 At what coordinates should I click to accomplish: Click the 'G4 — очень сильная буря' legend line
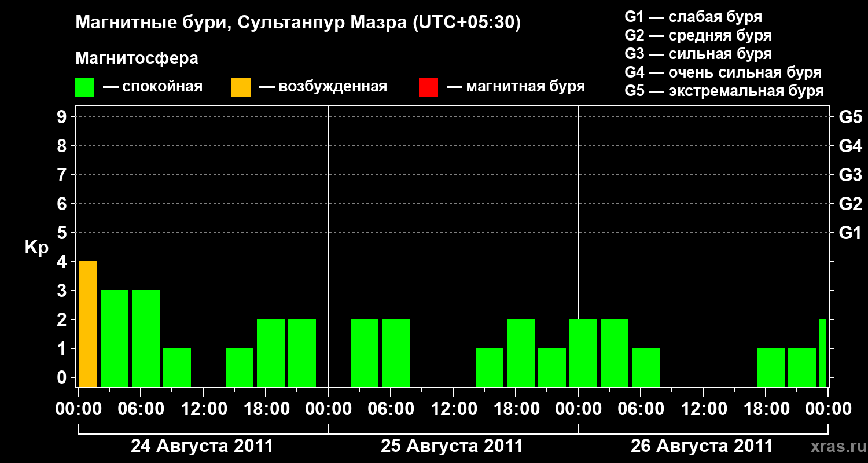pos(723,72)
